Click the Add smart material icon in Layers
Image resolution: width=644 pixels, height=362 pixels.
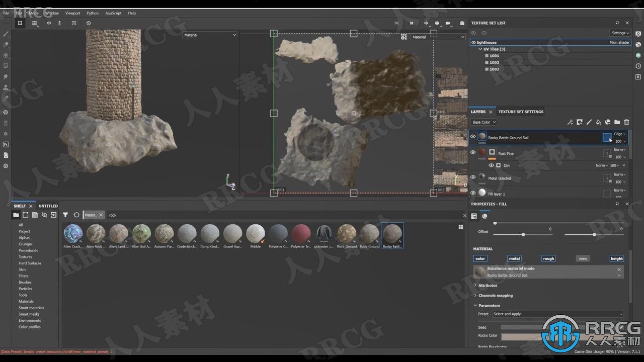coord(608,122)
